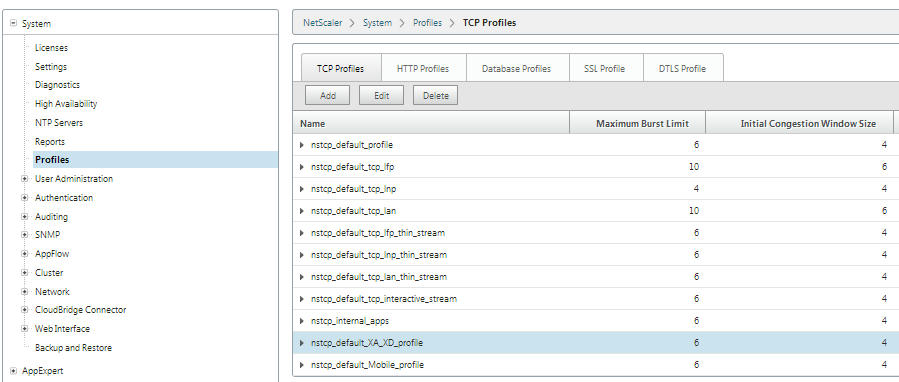The height and width of the screenshot is (382, 899).
Task: Expand nstcp_internal_apps row arrow
Action: point(302,321)
